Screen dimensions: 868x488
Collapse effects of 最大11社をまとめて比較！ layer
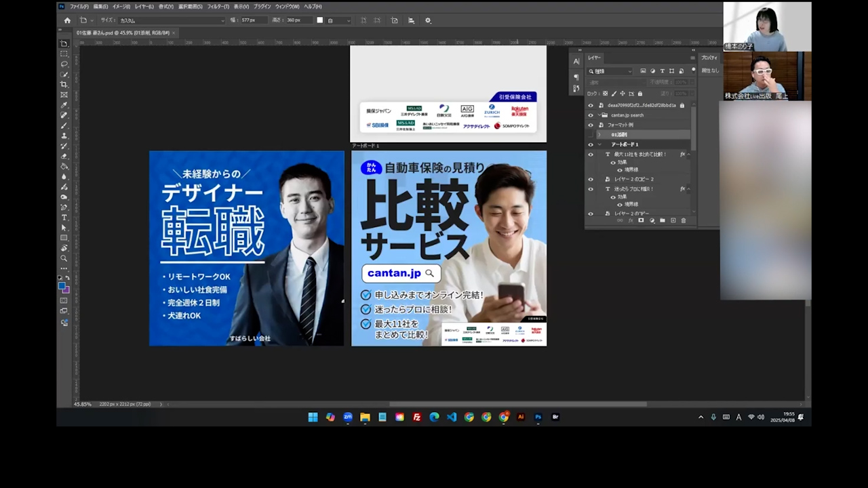click(x=688, y=155)
